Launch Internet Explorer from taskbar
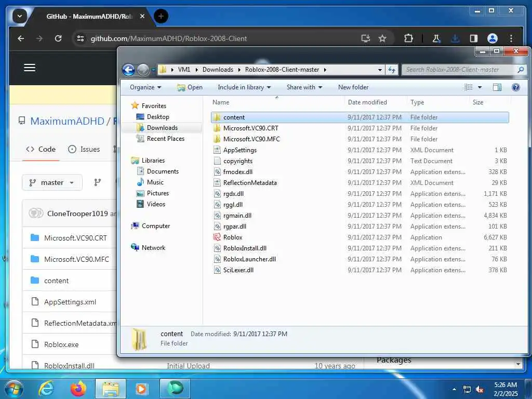This screenshot has height=399, width=532. [x=46, y=389]
